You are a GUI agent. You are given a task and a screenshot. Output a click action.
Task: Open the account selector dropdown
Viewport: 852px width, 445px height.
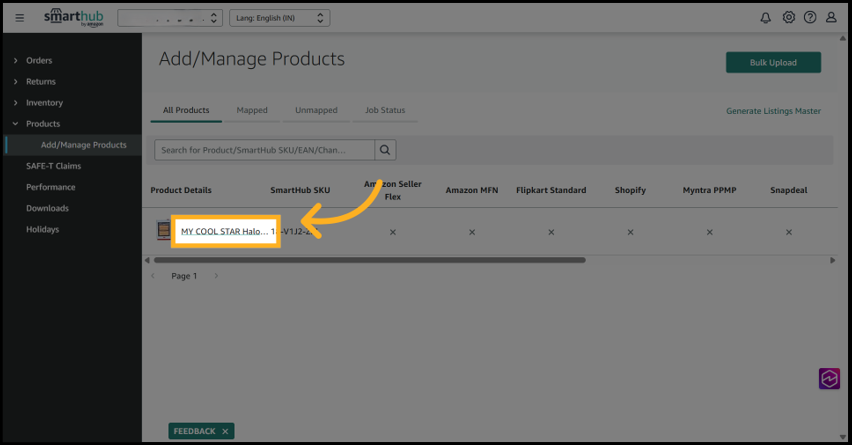[x=170, y=18]
